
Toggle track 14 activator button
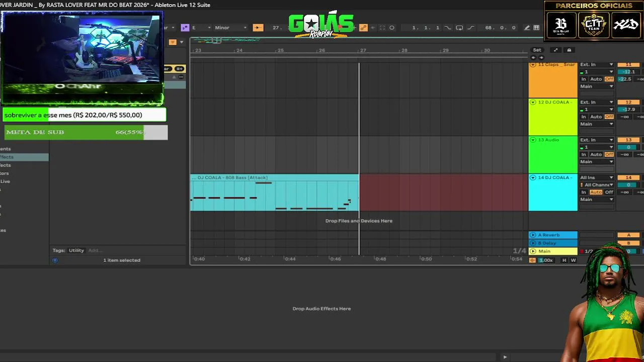point(628,177)
